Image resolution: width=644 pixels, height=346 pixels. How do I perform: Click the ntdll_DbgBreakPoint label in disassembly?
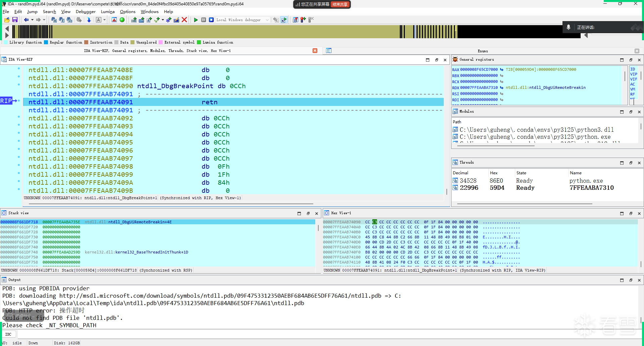click(x=175, y=86)
